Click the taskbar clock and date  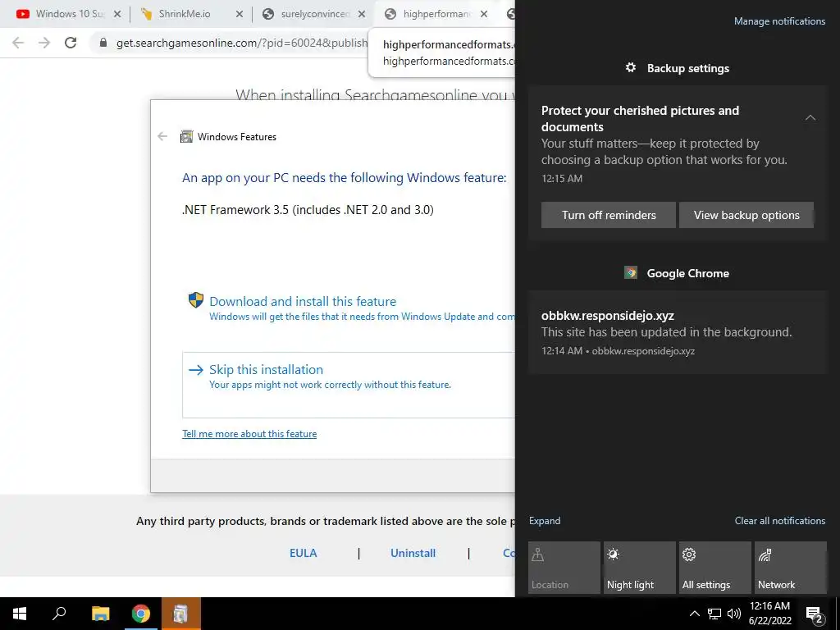[769, 614]
